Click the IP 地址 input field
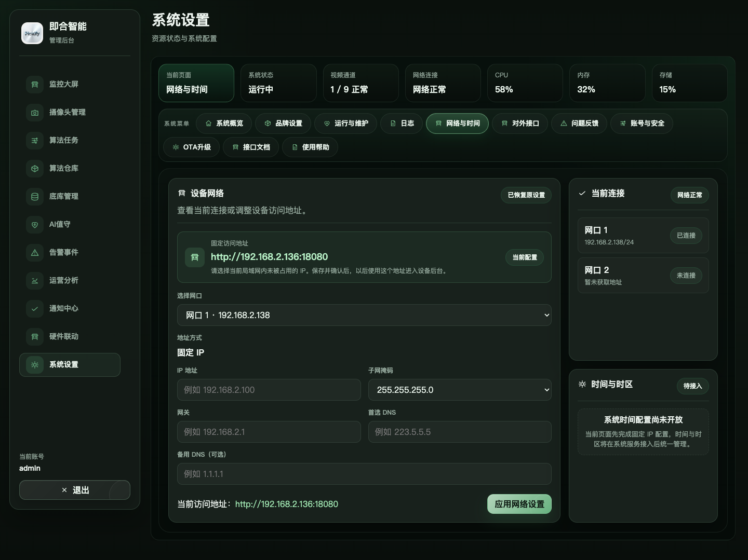This screenshot has height=560, width=748. point(269,390)
